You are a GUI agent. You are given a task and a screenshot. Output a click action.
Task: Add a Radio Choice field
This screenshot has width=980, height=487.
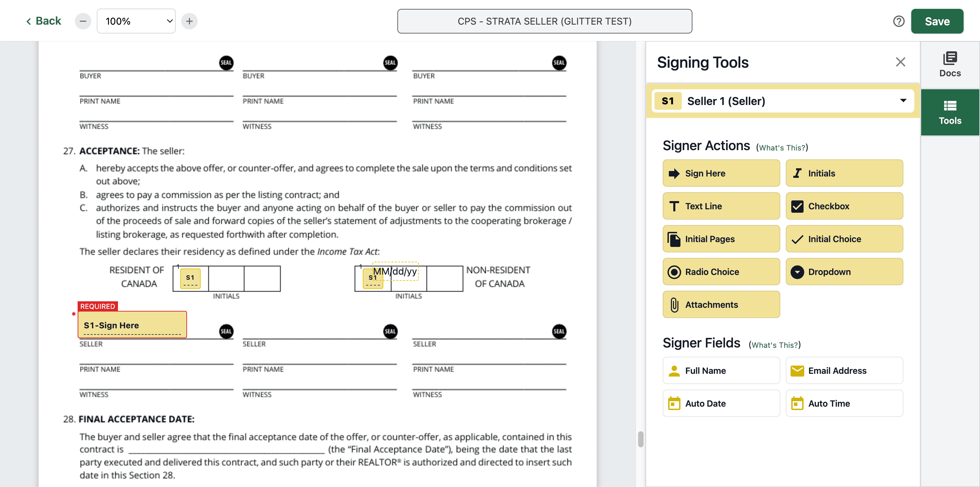pyautogui.click(x=721, y=272)
